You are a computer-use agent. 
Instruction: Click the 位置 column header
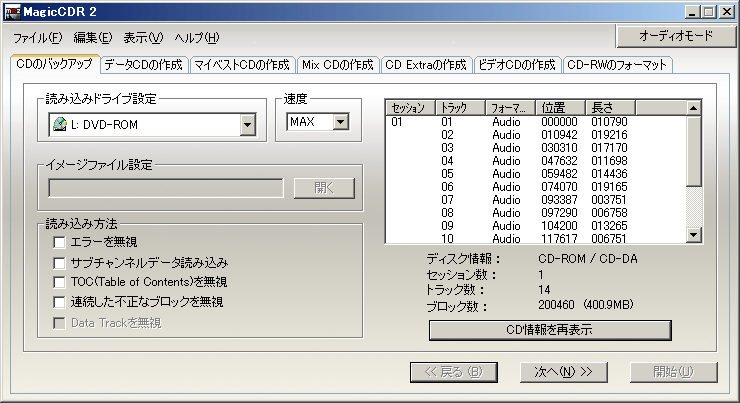(x=560, y=108)
